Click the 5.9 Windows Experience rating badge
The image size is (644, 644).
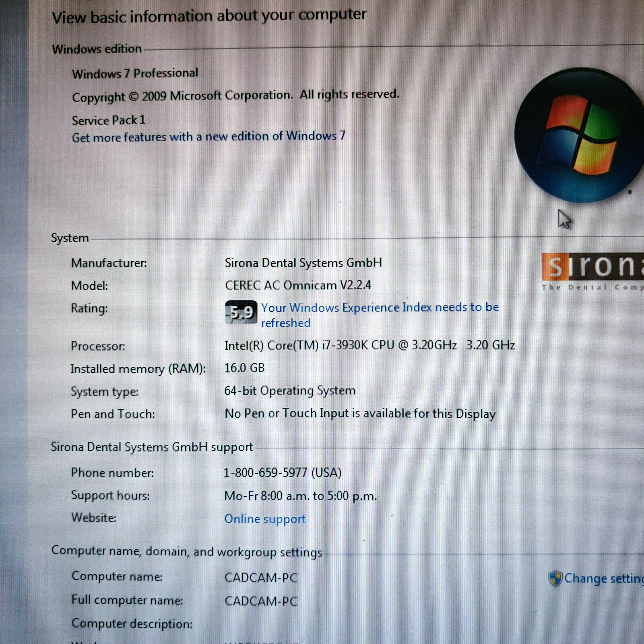pyautogui.click(x=241, y=312)
